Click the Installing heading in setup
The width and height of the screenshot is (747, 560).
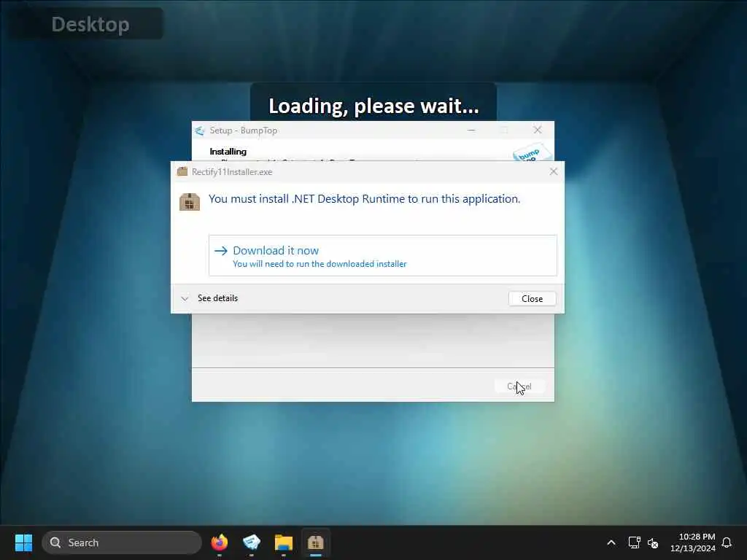point(228,152)
